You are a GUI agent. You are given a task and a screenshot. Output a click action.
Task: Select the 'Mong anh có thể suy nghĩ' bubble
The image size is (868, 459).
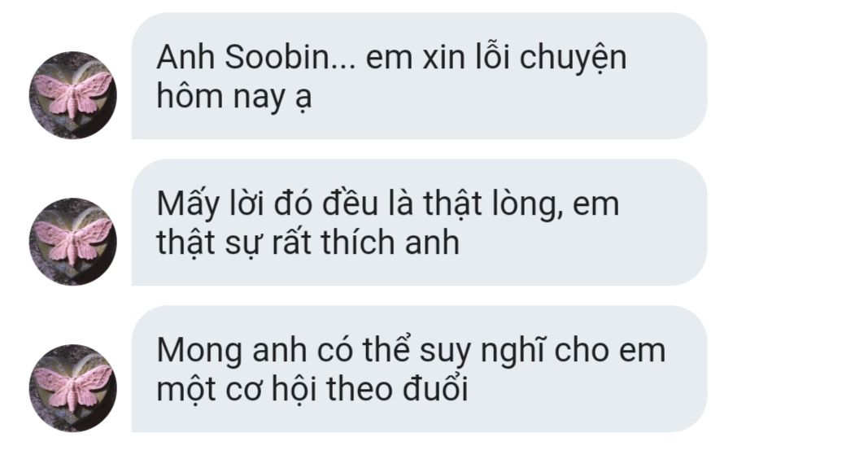[x=419, y=369]
